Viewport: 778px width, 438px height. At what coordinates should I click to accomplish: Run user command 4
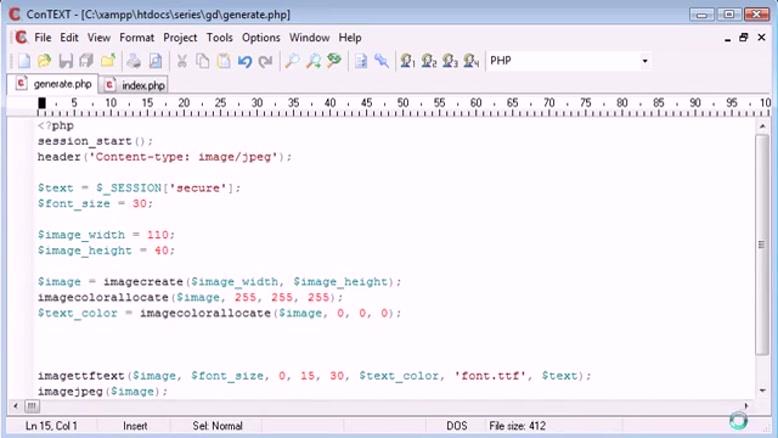click(471, 61)
